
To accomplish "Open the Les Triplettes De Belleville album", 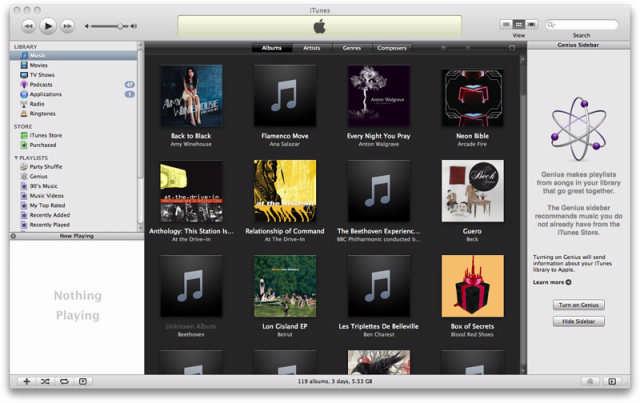I will coord(379,286).
